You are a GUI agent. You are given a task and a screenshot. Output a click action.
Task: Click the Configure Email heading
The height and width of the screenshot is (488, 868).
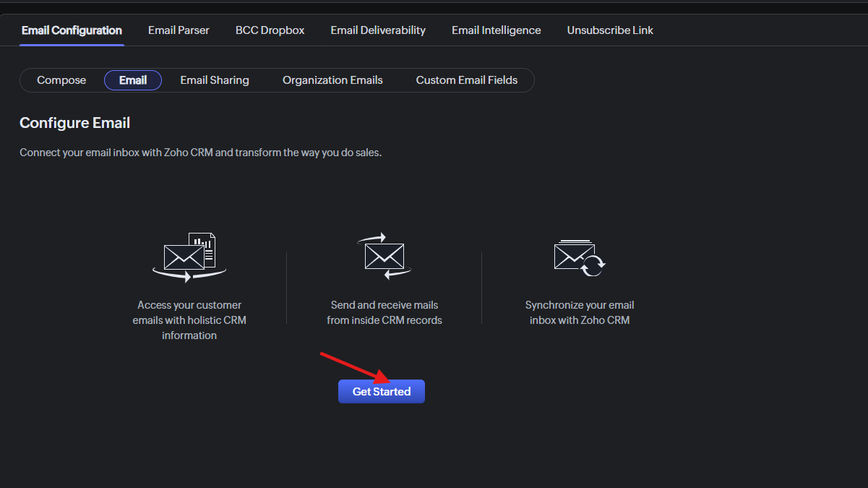coord(75,123)
